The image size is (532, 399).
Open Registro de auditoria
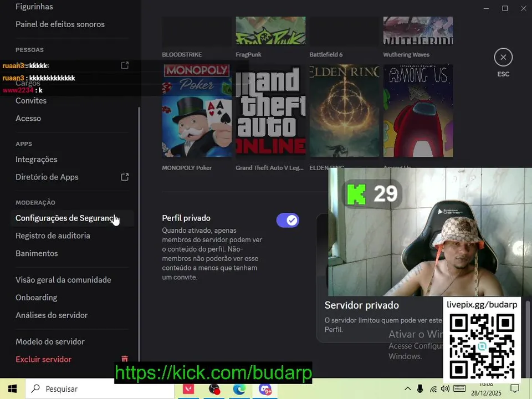point(53,236)
